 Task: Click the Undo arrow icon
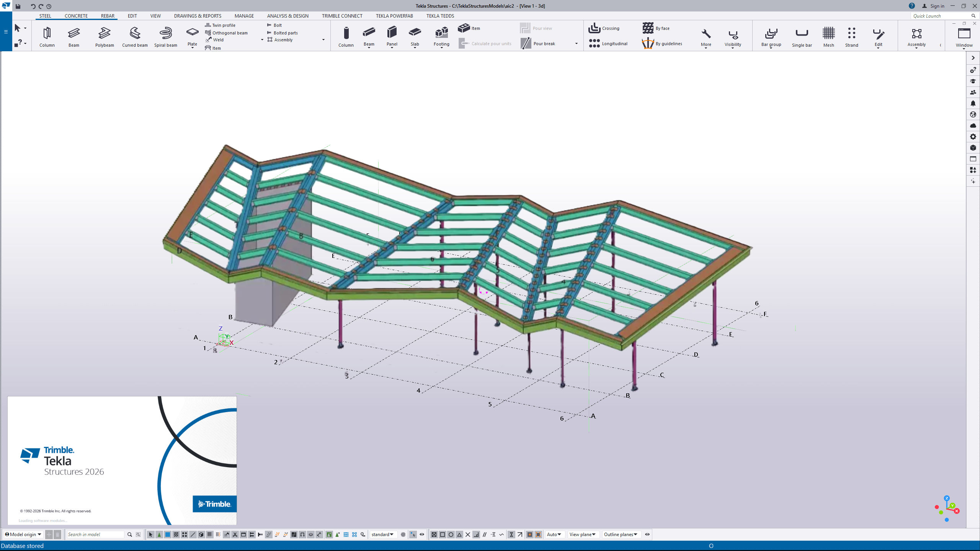click(33, 6)
